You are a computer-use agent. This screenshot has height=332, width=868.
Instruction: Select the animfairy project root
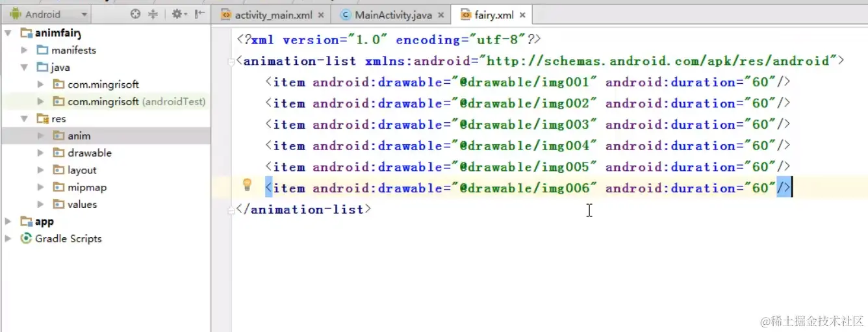[x=58, y=32]
